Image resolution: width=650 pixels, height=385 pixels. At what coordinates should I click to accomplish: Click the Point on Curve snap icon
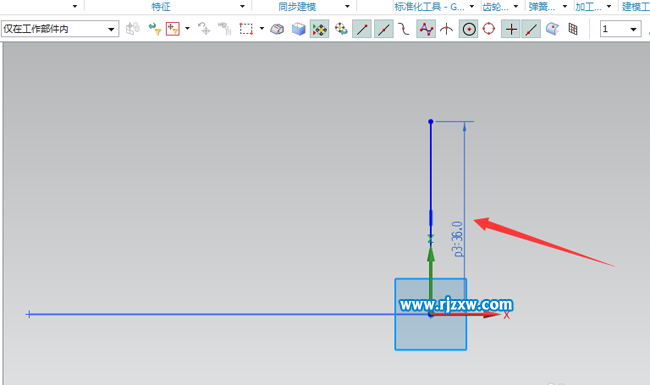(531, 29)
